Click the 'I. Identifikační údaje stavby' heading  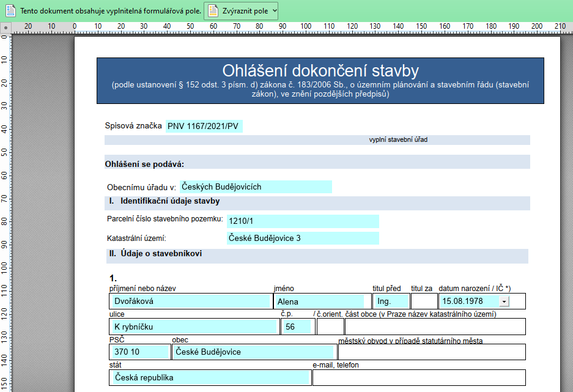point(165,201)
